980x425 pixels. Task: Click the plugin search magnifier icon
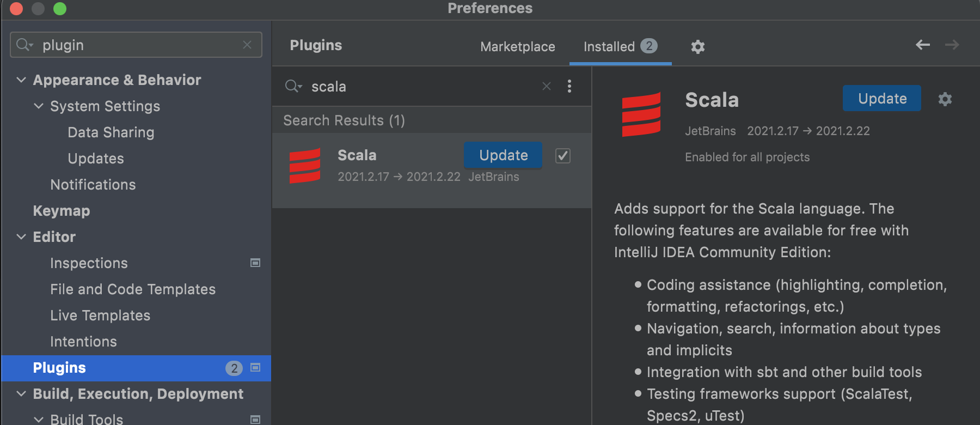coord(293,86)
